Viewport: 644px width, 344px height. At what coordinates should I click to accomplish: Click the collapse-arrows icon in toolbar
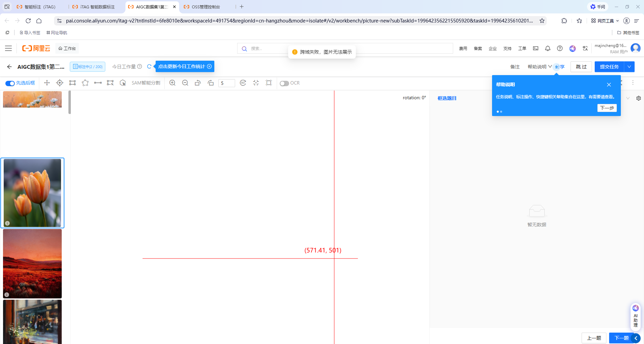256,83
